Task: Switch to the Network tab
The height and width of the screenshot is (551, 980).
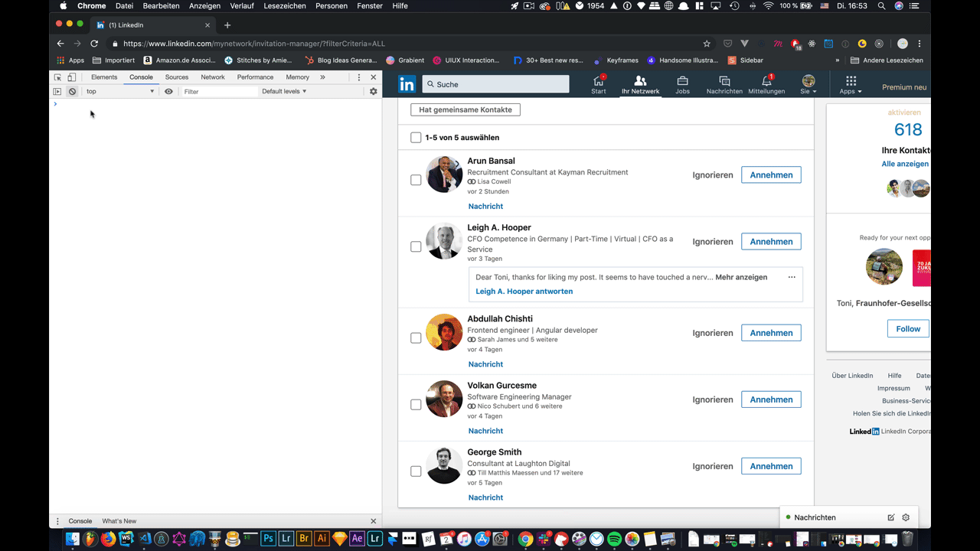Action: 213,77
